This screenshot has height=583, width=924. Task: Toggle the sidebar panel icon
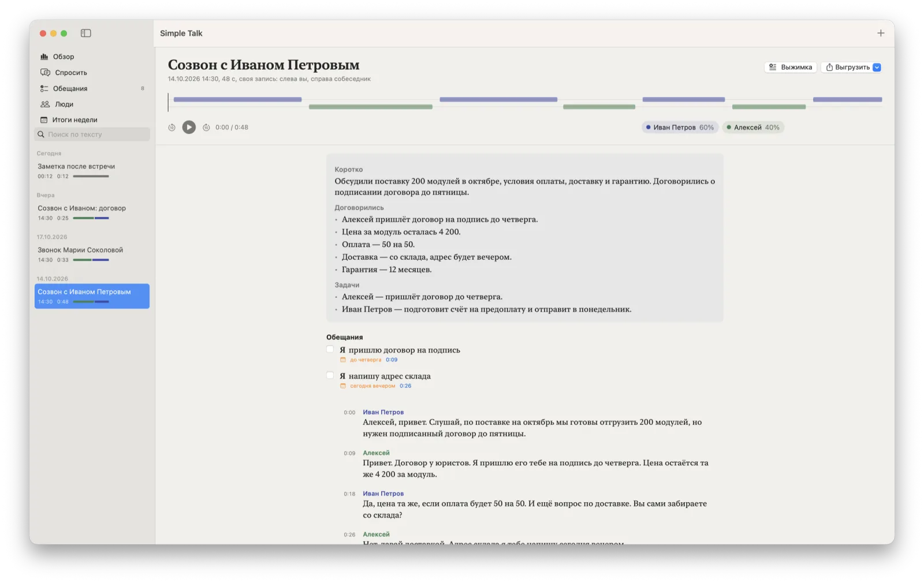pyautogui.click(x=85, y=33)
